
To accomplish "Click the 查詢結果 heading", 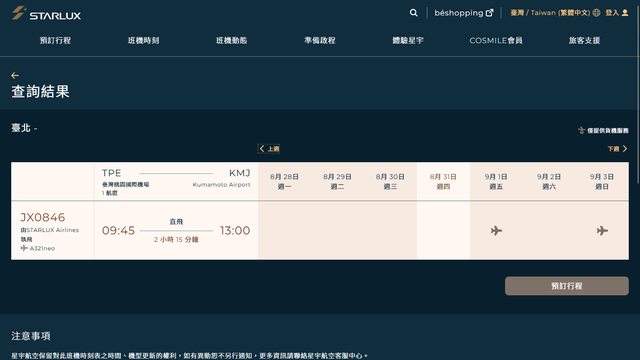I will coord(40,91).
